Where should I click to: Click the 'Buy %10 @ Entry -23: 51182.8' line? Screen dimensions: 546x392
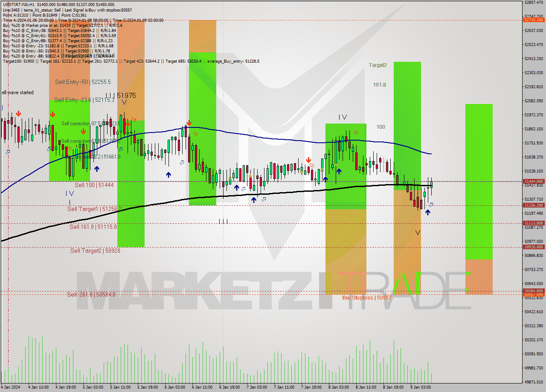coord(58,46)
